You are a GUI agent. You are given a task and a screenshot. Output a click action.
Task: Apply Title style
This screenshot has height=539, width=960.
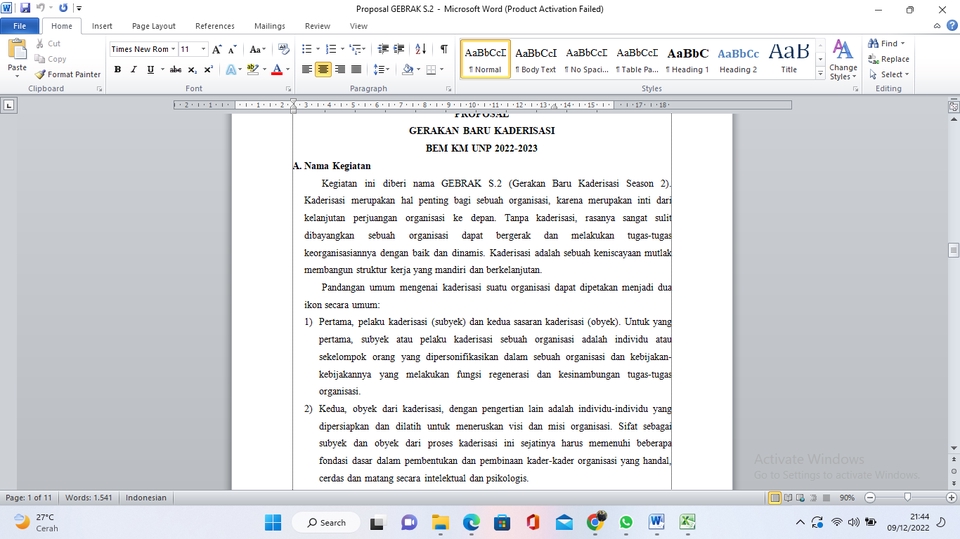(789, 59)
